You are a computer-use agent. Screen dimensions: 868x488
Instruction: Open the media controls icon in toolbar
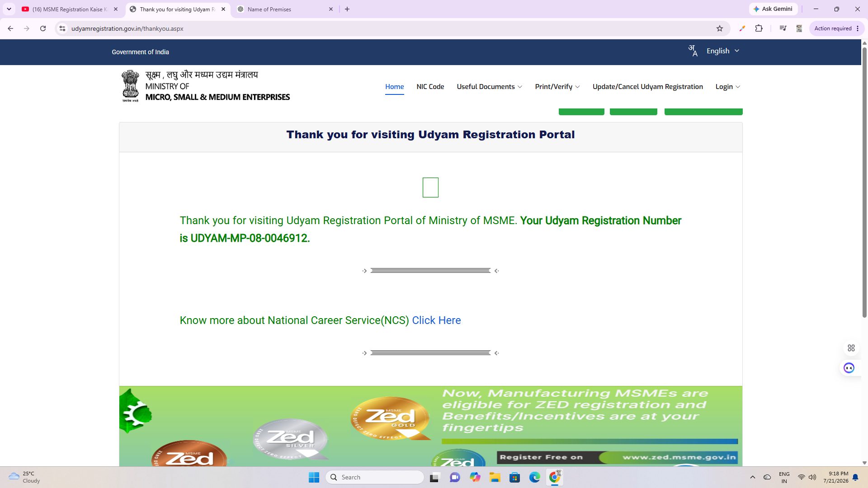click(x=783, y=28)
